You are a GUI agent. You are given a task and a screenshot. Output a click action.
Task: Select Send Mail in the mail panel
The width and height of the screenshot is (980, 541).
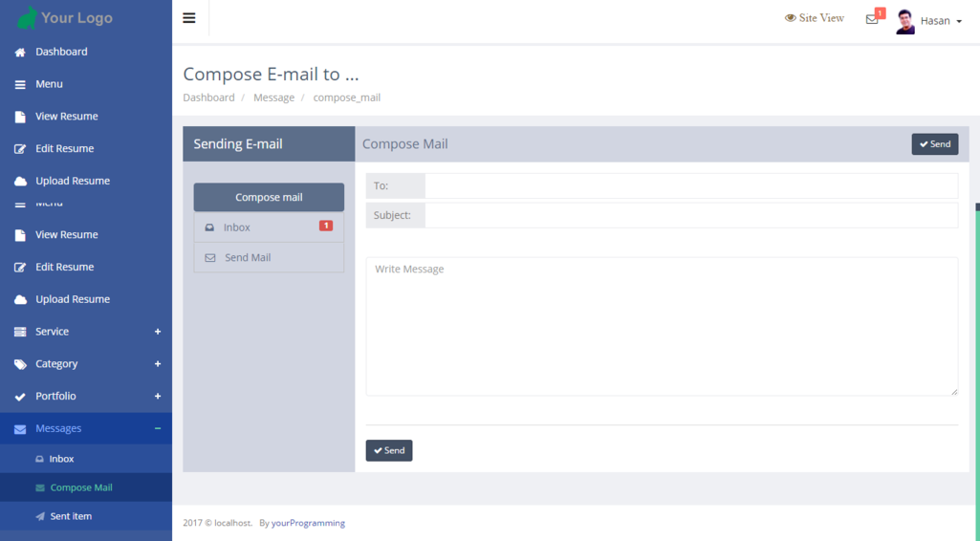(x=248, y=258)
